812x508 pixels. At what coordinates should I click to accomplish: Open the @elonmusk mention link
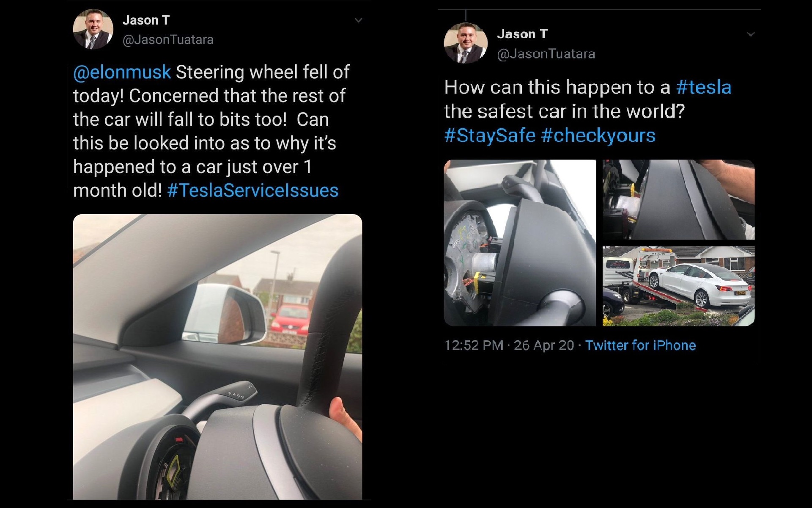tap(122, 72)
